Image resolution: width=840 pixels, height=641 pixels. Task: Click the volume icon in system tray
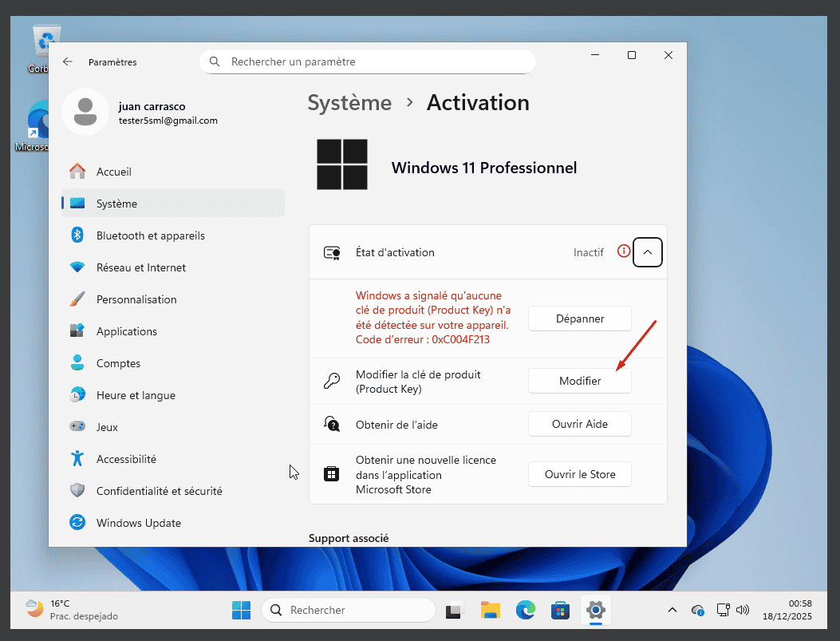[743, 611]
